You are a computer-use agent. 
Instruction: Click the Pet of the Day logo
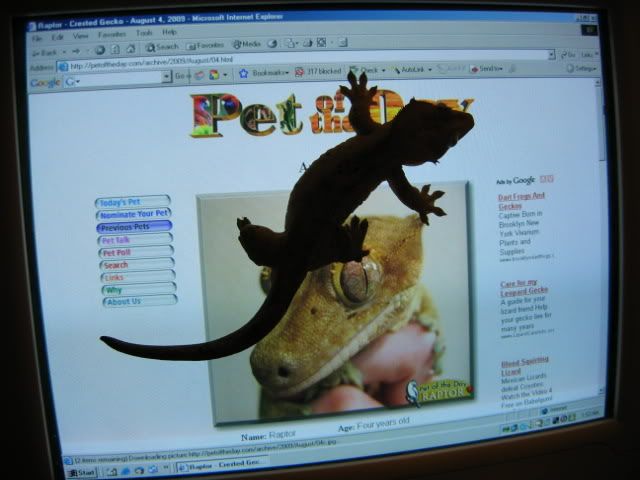pyautogui.click(x=331, y=114)
